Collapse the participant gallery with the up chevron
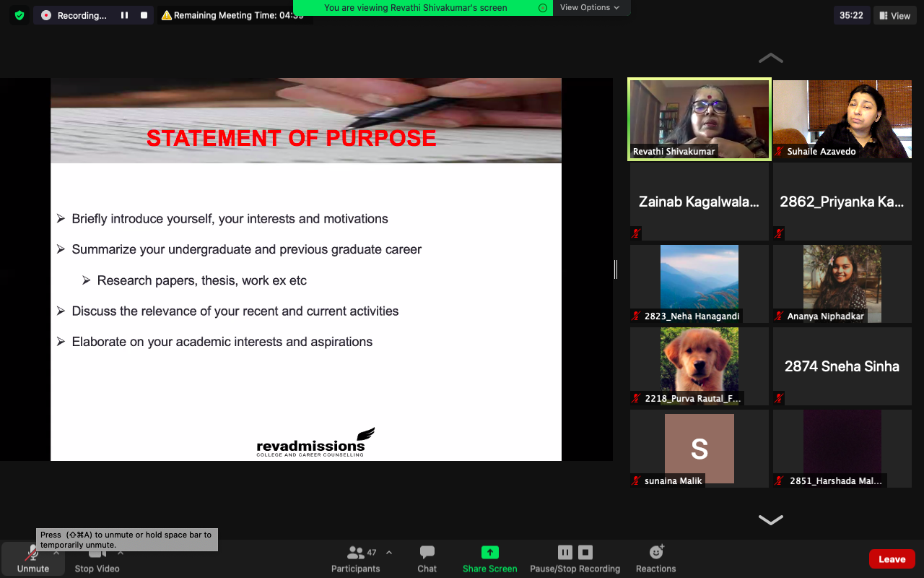924x578 pixels. [770, 58]
